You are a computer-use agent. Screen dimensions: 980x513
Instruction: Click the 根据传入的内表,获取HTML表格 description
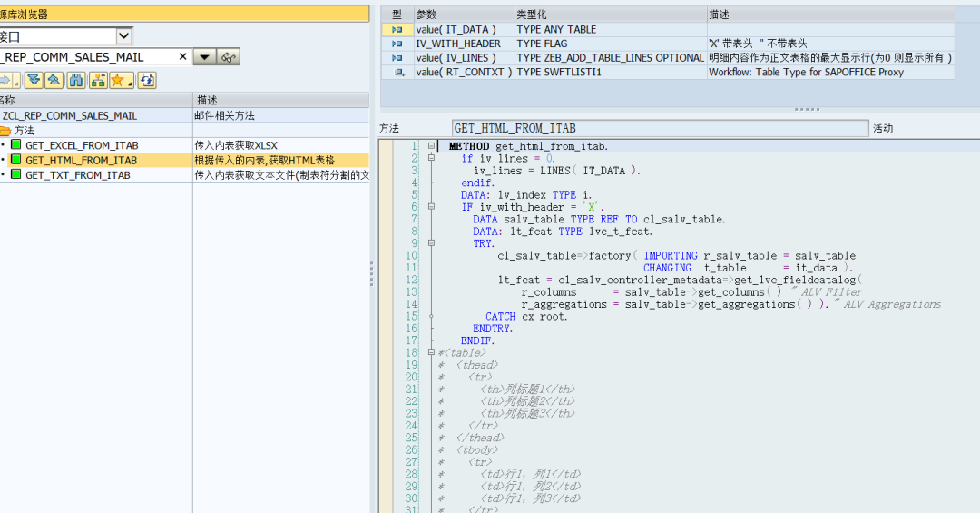tap(280, 160)
